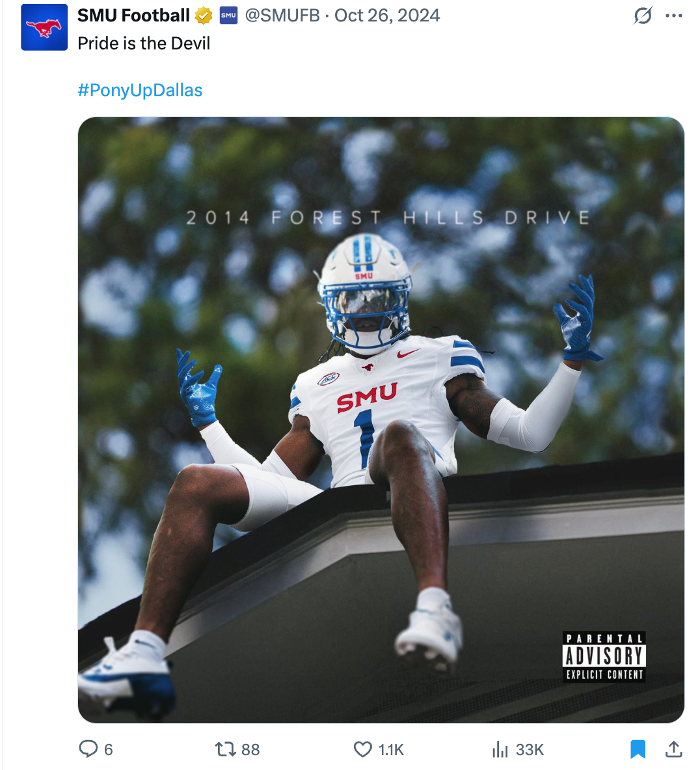Image resolution: width=700 pixels, height=770 pixels.
Task: Open the Oct 26, 2024 timestamp
Action: coord(387,16)
